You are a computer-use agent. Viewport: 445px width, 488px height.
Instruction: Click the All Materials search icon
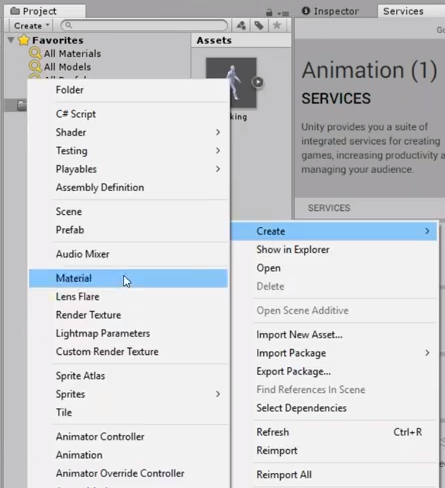(35, 53)
